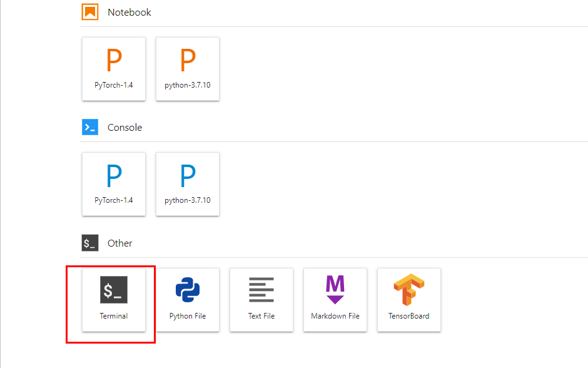Click the orange Notebook section icon

click(90, 12)
